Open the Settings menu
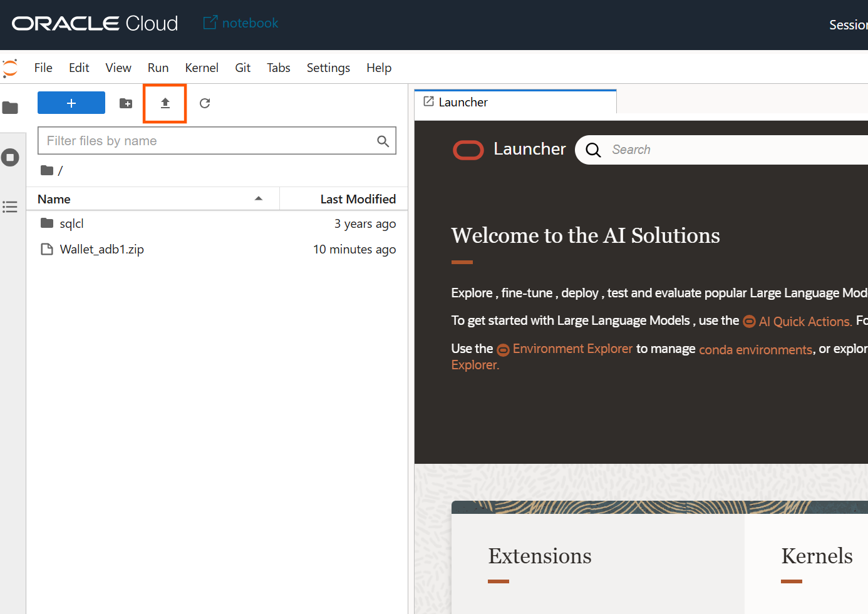Image resolution: width=868 pixels, height=614 pixels. pyautogui.click(x=328, y=68)
